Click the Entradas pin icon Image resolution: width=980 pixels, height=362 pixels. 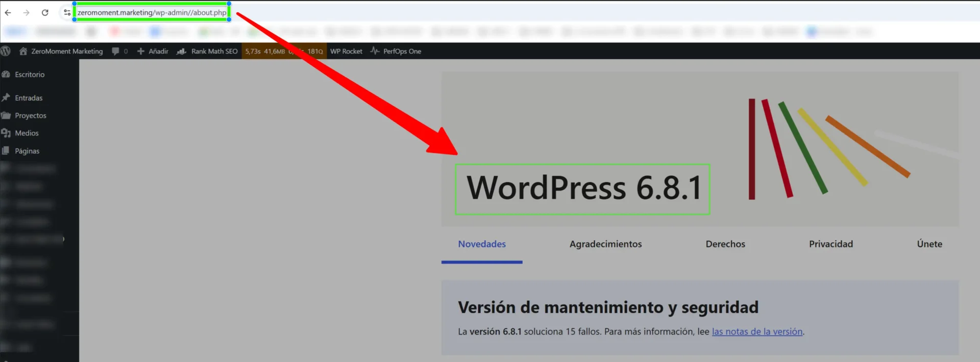(x=6, y=97)
